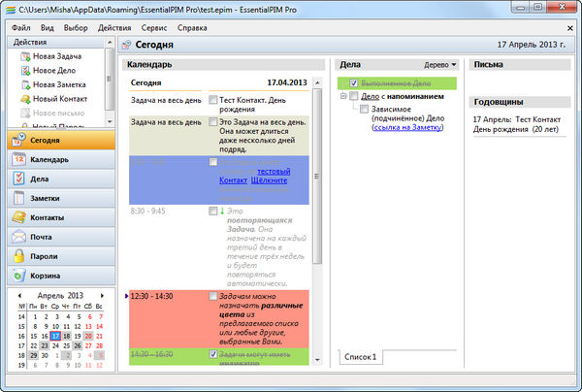
Task: Click the Новая Заметка icon
Action: click(x=23, y=84)
